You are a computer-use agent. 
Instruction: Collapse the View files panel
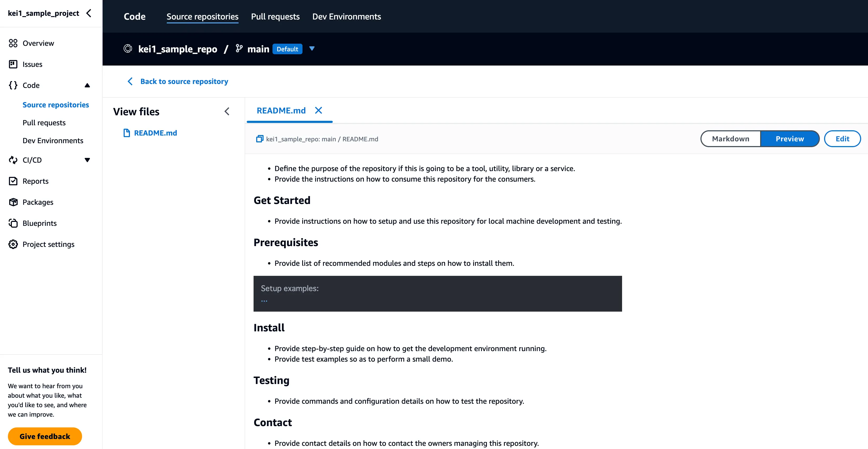[x=227, y=112]
